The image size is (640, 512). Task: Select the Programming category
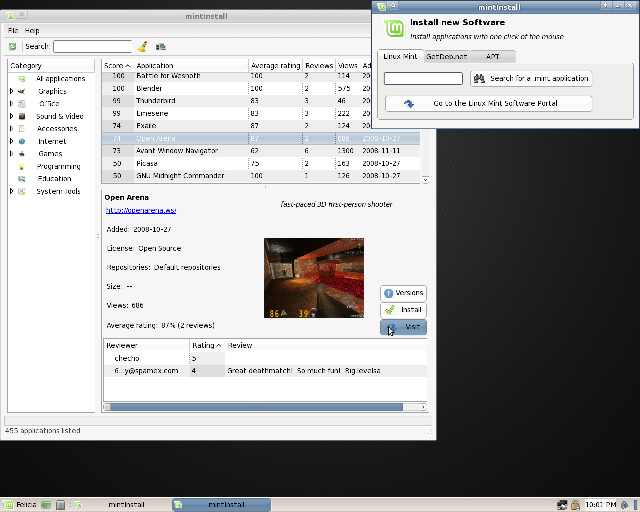click(58, 166)
